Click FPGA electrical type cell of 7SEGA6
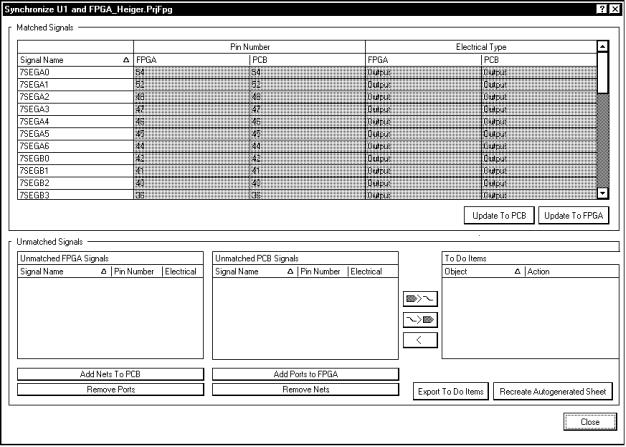 coord(423,146)
